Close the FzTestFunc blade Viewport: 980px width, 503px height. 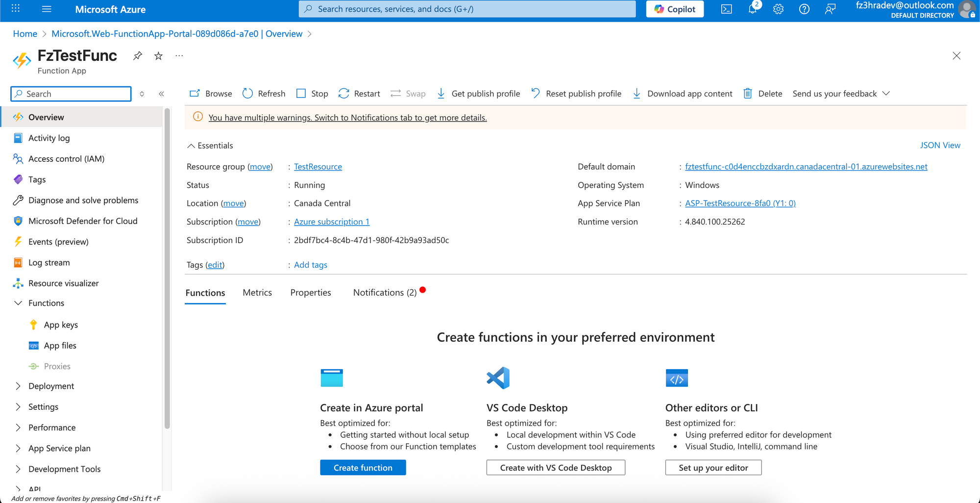click(956, 56)
